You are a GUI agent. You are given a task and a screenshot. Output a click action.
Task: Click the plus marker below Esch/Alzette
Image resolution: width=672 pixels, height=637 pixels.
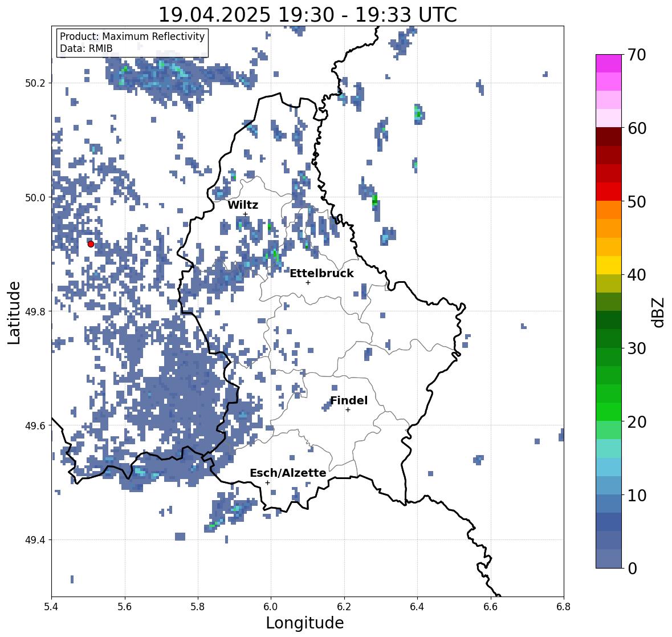(x=267, y=482)
